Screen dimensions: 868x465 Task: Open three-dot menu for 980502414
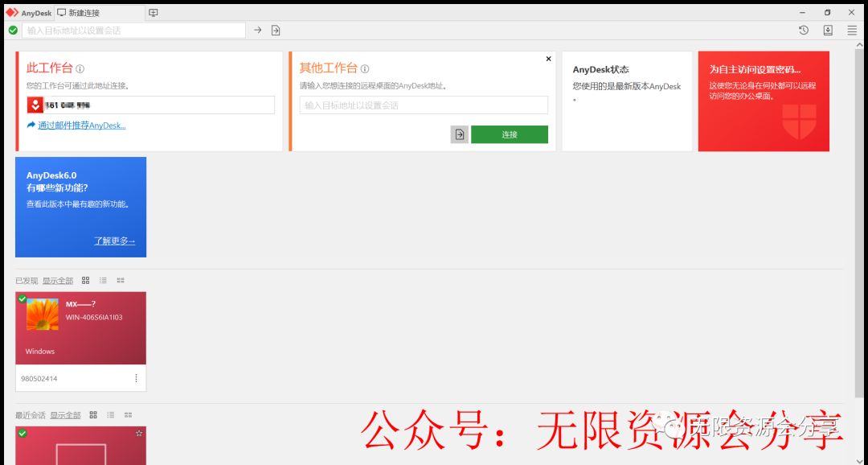136,378
